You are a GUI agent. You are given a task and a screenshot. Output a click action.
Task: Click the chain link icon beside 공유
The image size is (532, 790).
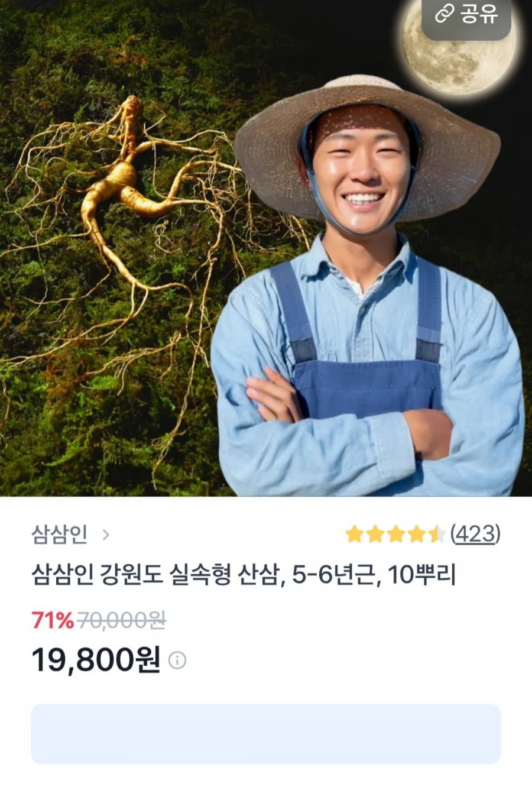tap(444, 15)
